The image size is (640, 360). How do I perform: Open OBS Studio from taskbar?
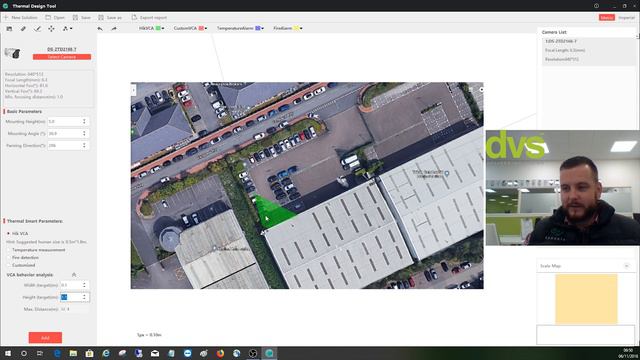point(253,353)
